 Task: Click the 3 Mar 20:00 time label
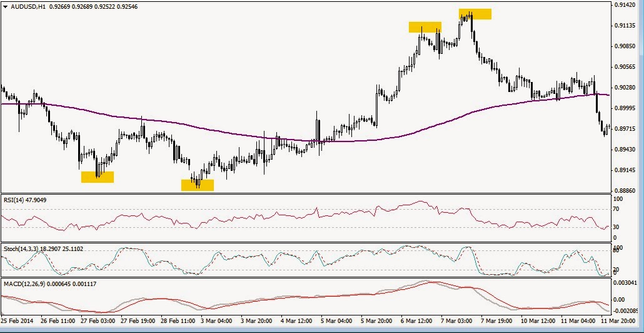[257, 320]
